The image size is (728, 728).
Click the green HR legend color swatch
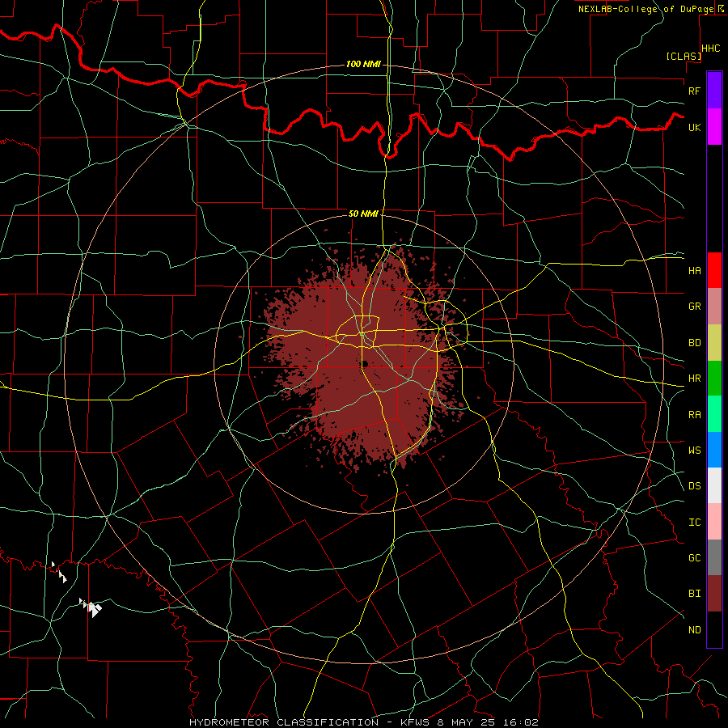714,379
